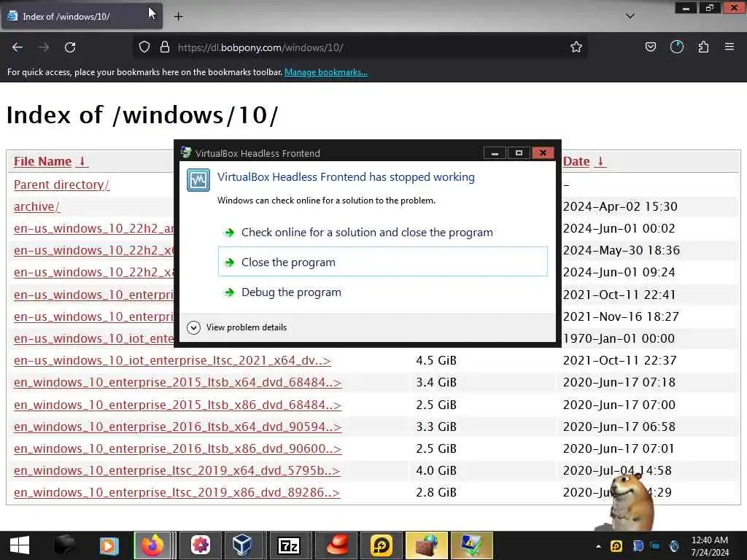Choose Check online for a solution option

[383, 233]
